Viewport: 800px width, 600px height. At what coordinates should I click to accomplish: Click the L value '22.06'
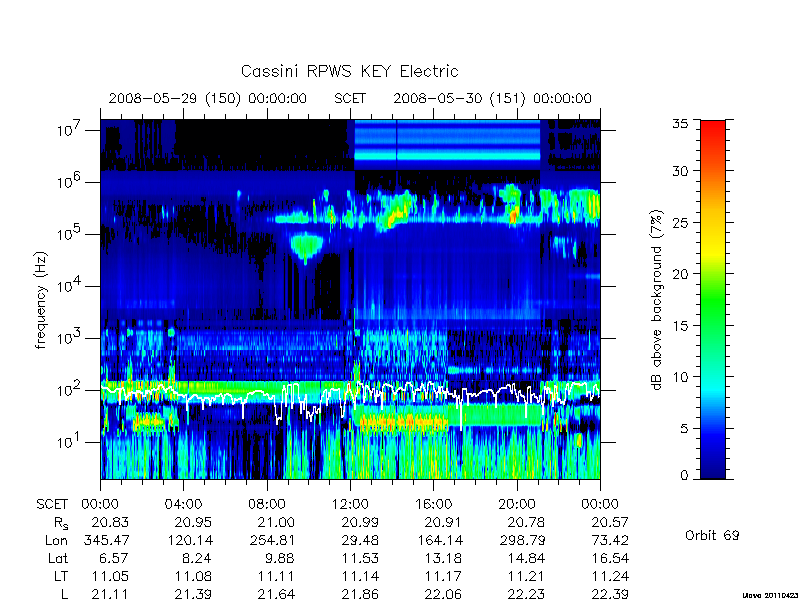443,594
